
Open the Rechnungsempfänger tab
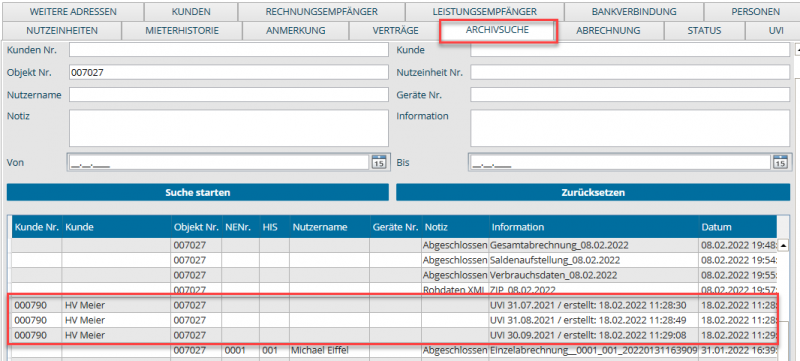click(321, 11)
